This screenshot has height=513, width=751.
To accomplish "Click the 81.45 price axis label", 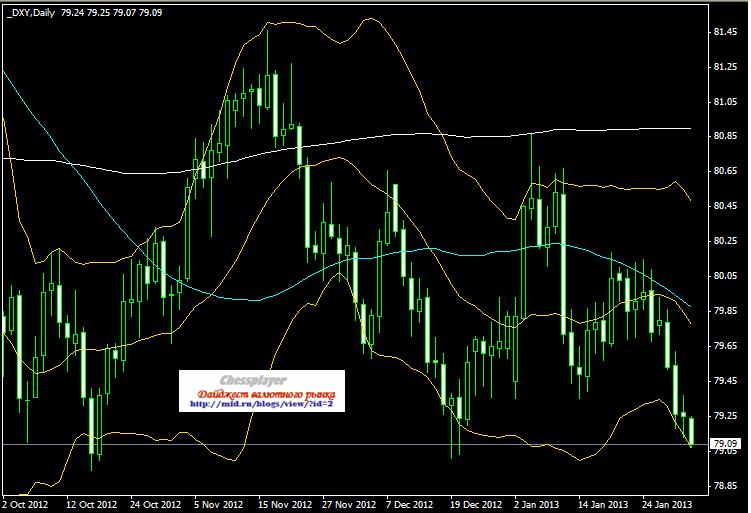I will tap(726, 32).
